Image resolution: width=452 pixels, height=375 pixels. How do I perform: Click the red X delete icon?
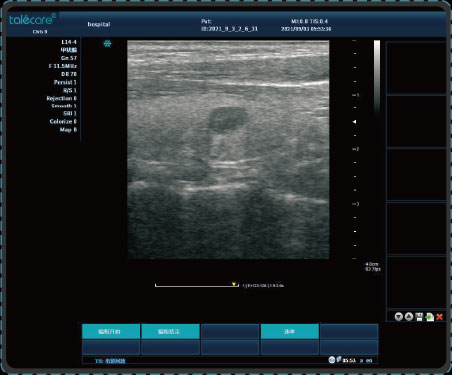tap(440, 317)
